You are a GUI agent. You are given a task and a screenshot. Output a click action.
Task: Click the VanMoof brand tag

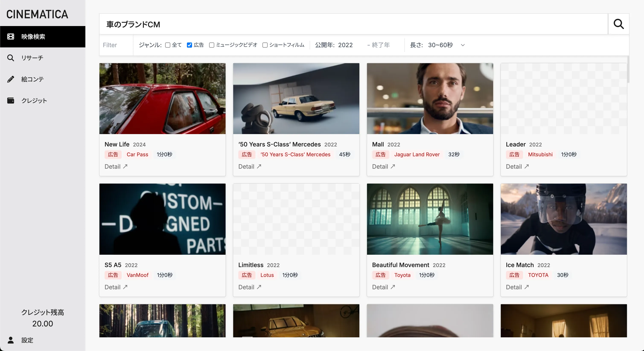[137, 275]
